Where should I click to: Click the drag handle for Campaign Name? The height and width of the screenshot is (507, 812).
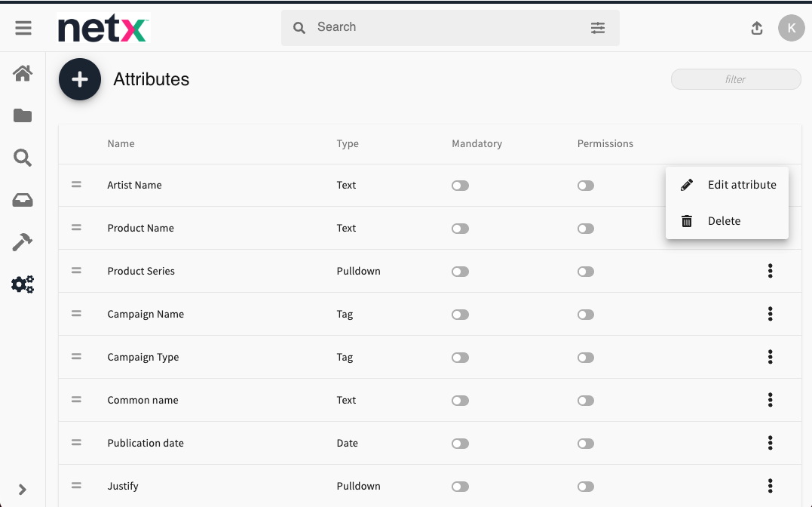click(76, 314)
